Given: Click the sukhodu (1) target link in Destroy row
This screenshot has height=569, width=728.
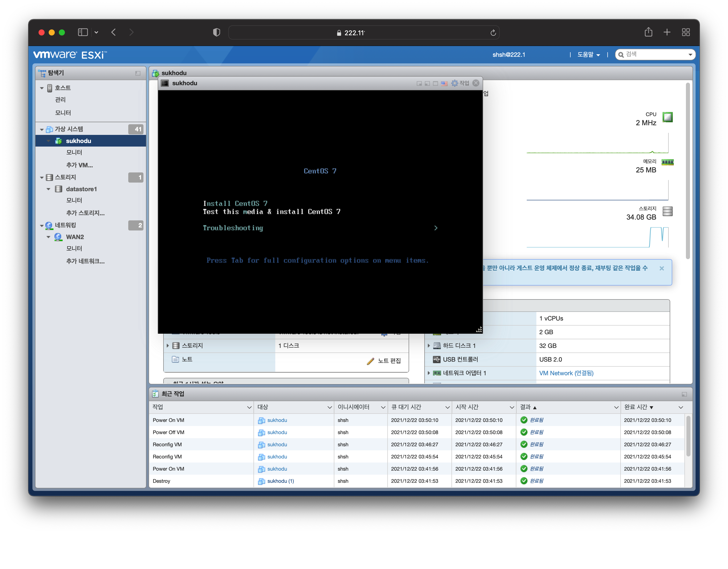Looking at the screenshot, I should click(280, 481).
